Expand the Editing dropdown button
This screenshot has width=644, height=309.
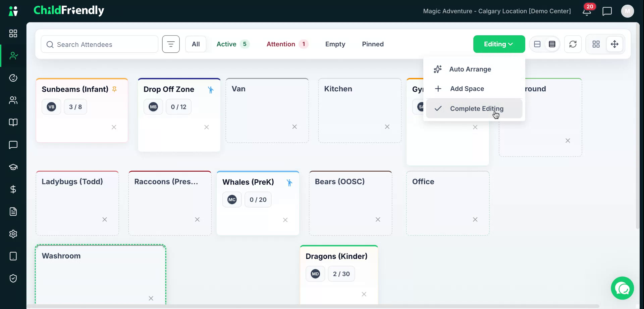[x=499, y=44]
